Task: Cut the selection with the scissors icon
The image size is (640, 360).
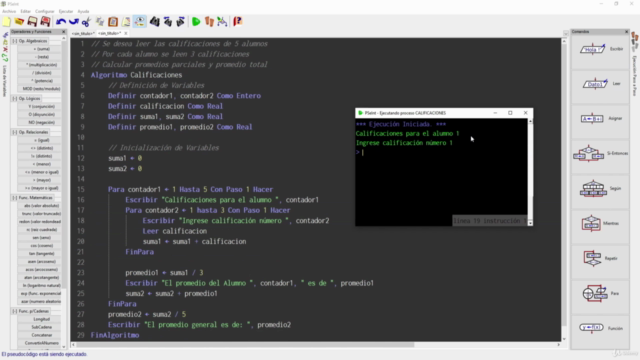Action: click(86, 22)
